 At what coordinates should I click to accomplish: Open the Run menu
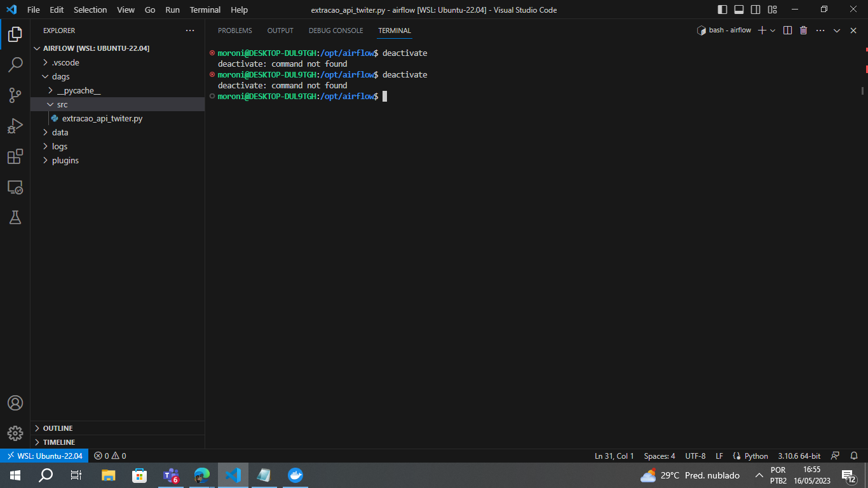click(172, 10)
